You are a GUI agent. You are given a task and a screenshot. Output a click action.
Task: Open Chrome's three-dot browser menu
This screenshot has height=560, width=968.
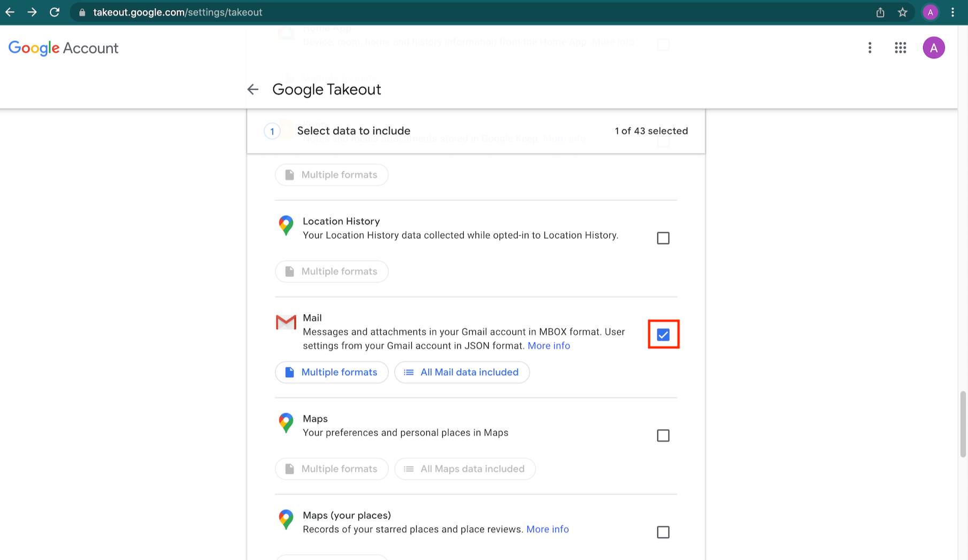tap(952, 12)
